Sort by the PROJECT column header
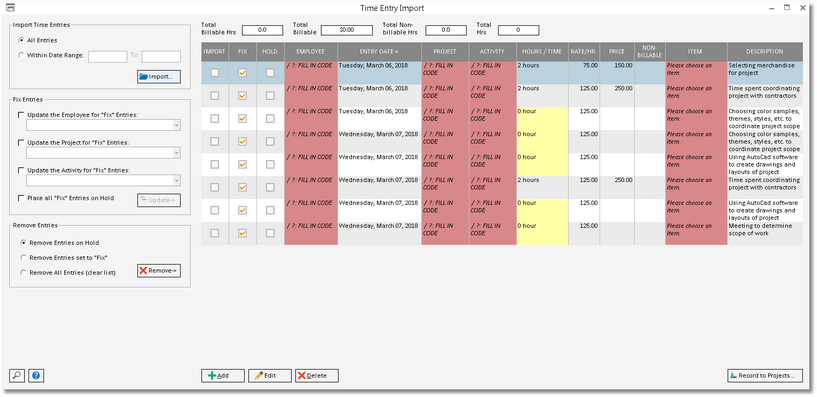 click(x=445, y=52)
